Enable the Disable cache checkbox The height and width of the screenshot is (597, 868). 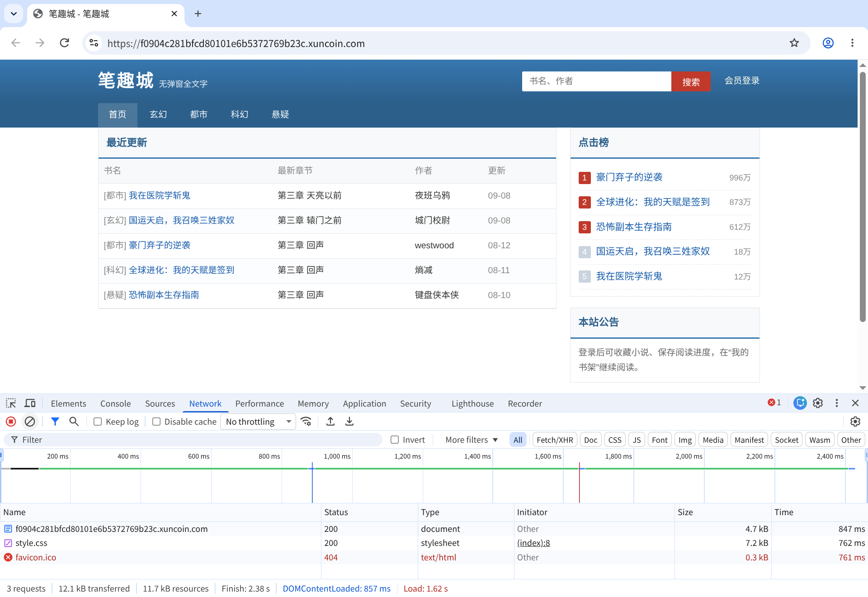coord(156,422)
